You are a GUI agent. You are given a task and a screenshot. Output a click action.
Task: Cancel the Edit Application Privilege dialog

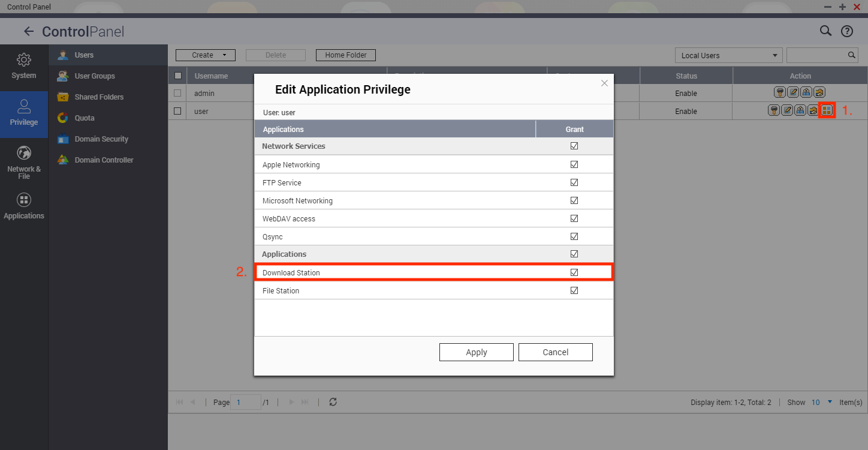(x=556, y=352)
